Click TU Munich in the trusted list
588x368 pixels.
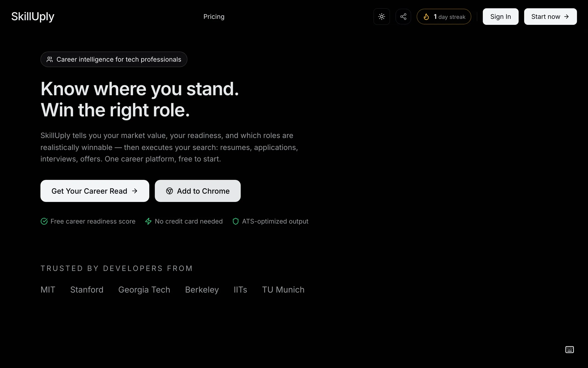point(283,290)
